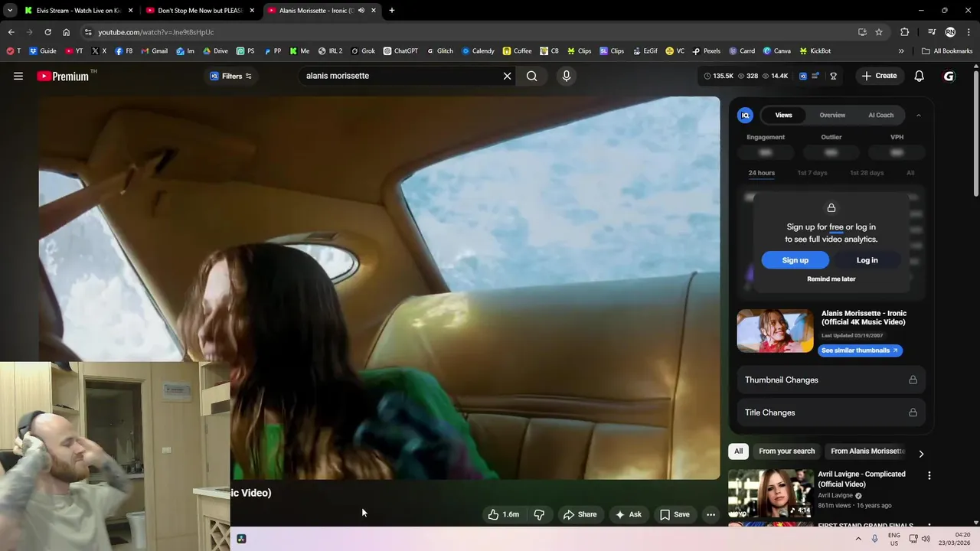Viewport: 980px width, 551px height.
Task: Select the From Alanis Morissette chip
Action: pos(867,451)
